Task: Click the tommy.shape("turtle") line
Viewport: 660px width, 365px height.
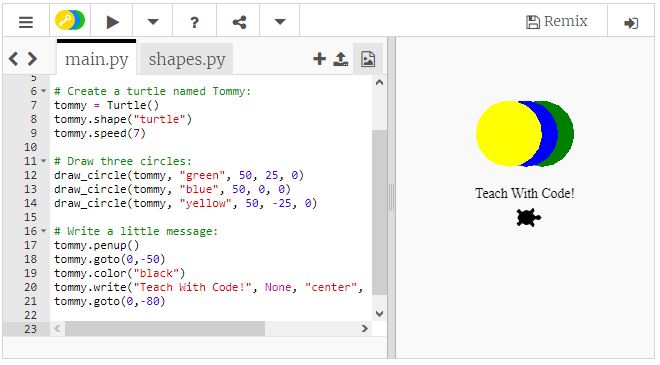Action: click(123, 119)
